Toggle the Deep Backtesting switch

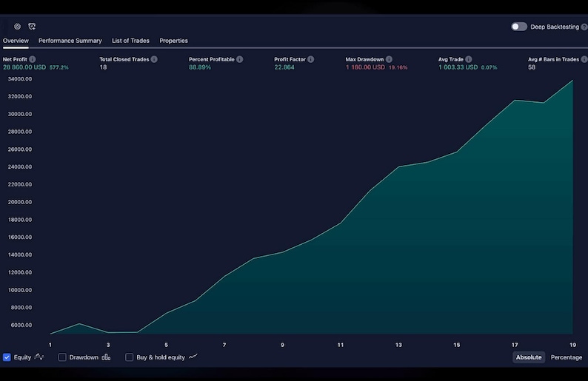(x=519, y=27)
